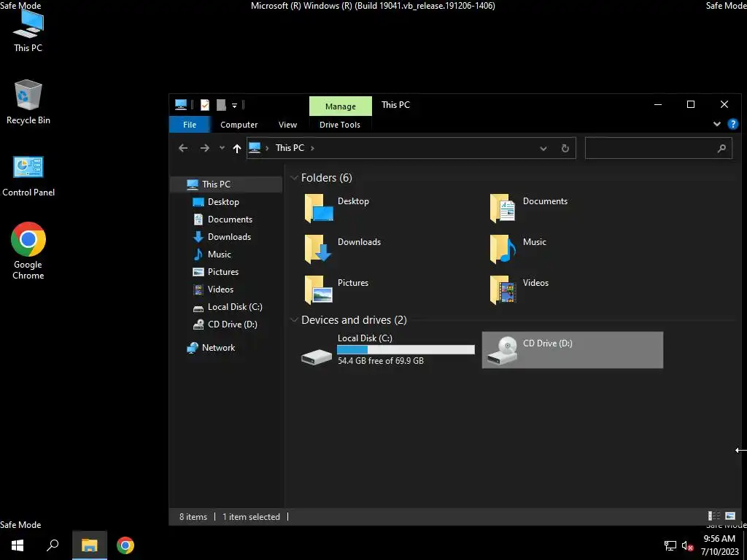Collapse the Folders (6) group

pos(294,178)
